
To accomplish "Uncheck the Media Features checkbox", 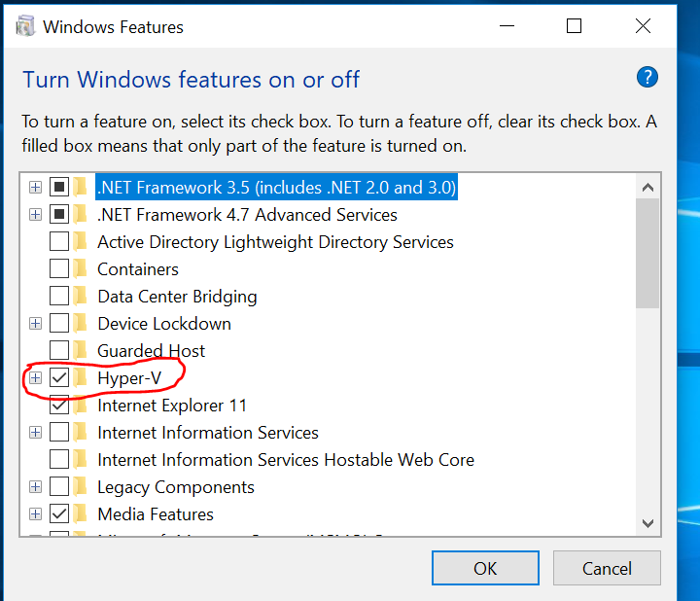I will (x=59, y=513).
